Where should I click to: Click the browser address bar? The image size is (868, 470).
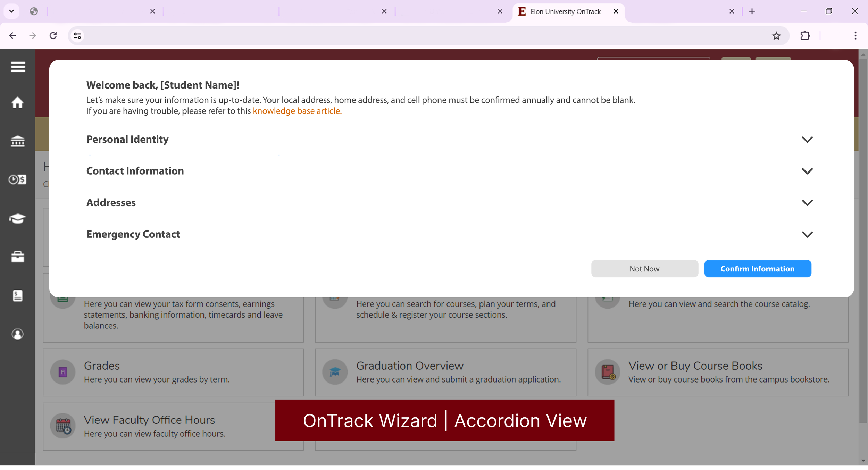(x=417, y=36)
